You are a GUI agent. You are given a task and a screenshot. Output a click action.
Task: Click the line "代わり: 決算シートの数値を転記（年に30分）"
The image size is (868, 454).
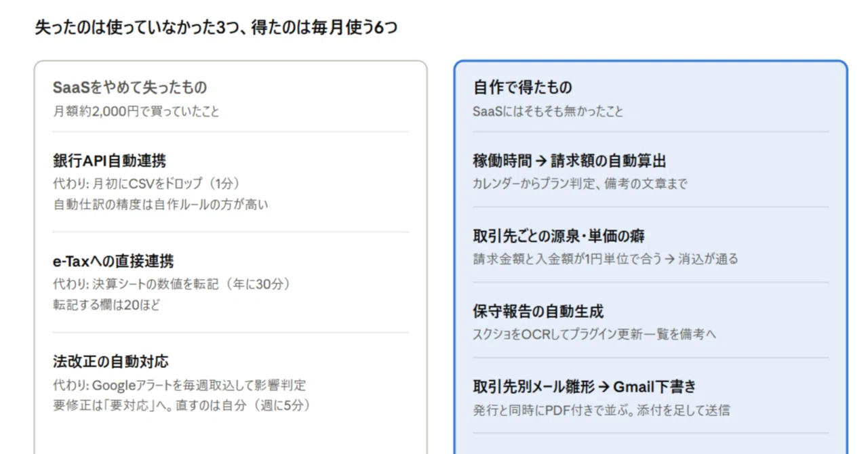[x=171, y=284]
